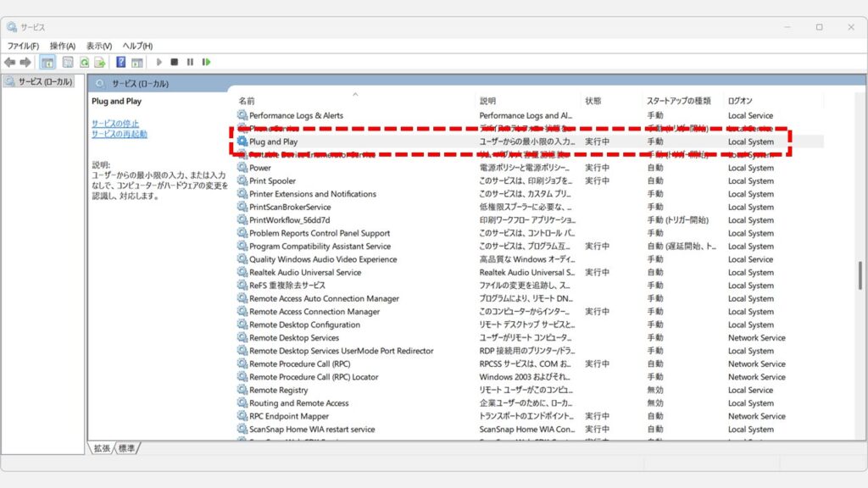Click the Forward arrow toolbar icon
Image resolution: width=868 pixels, height=488 pixels.
tap(25, 63)
